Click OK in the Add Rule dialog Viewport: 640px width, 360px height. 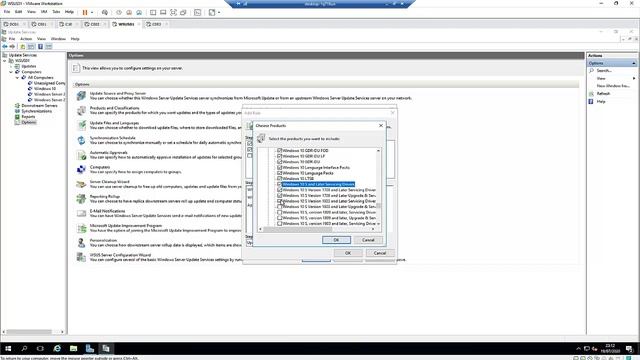(348, 253)
